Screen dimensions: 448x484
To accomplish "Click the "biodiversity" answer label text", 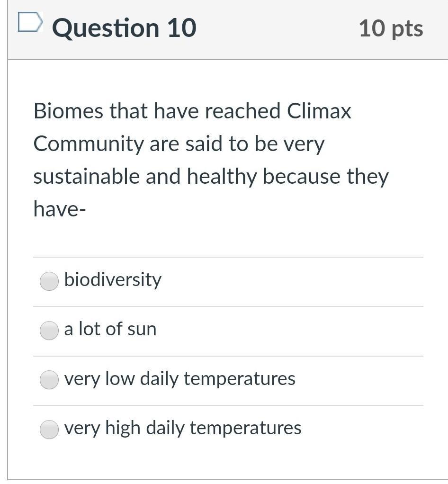I will coord(113,280).
